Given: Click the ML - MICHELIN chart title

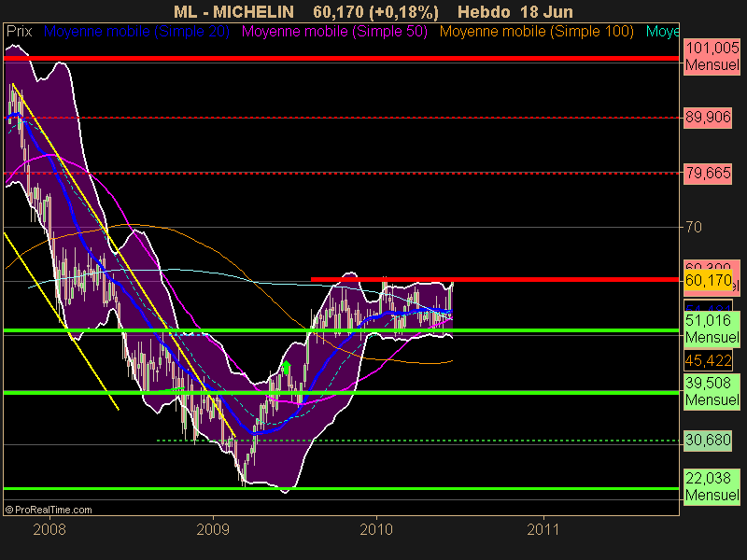Looking at the screenshot, I should [x=233, y=12].
